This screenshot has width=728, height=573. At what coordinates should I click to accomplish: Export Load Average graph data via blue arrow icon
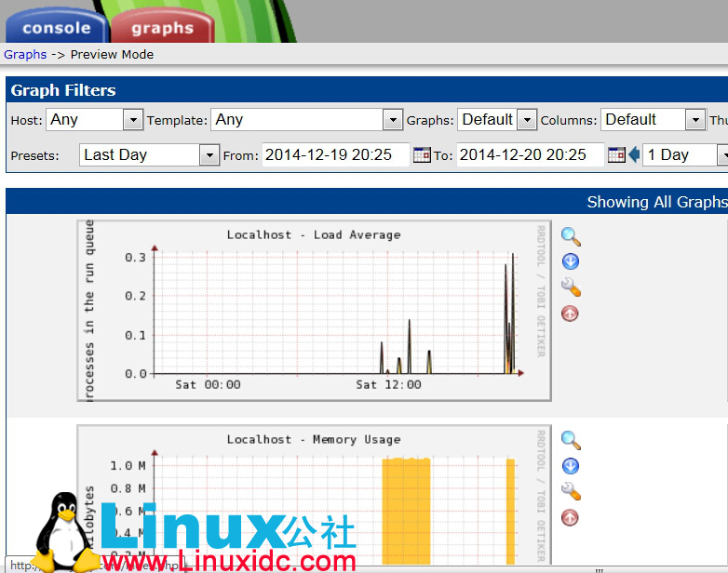coord(571,261)
